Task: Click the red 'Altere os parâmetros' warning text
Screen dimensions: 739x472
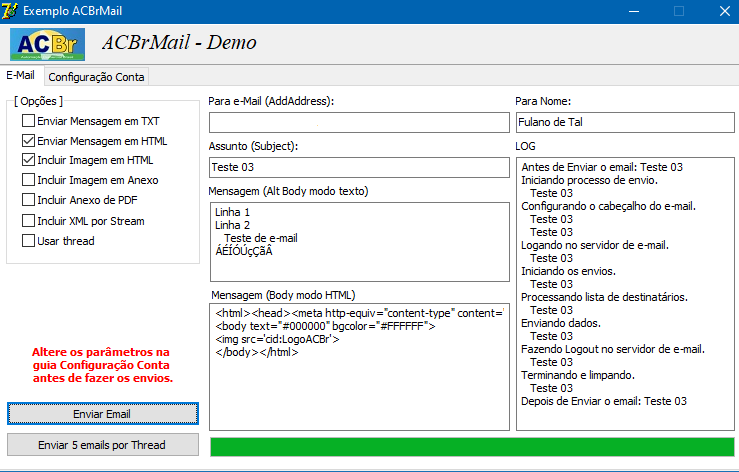Action: (x=102, y=365)
